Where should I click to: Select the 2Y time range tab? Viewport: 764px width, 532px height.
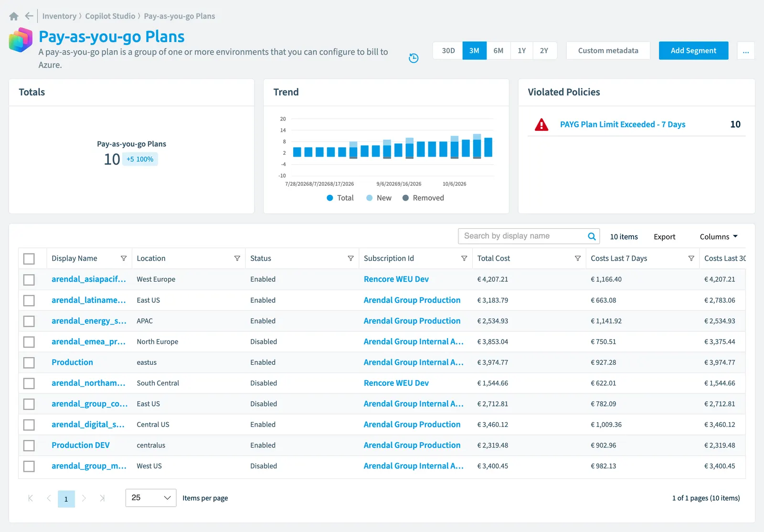(x=544, y=51)
